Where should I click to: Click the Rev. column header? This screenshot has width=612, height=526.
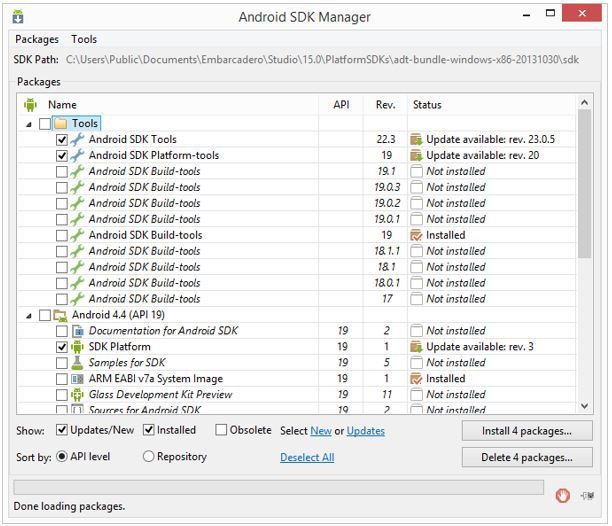385,105
